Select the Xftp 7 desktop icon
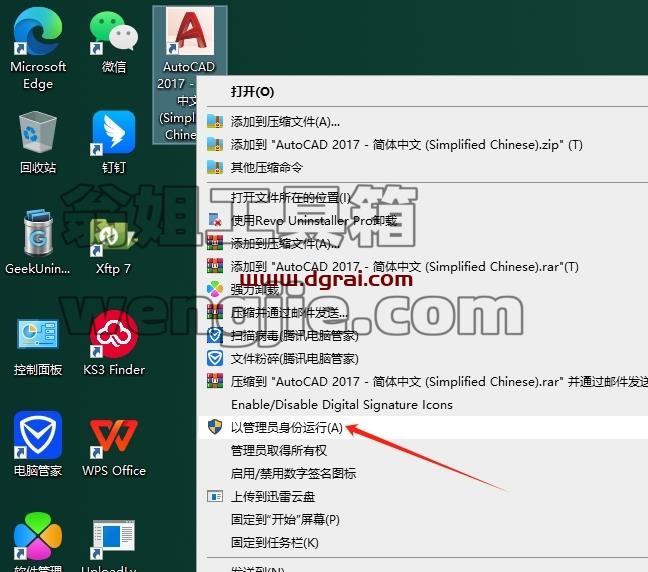 point(114,243)
